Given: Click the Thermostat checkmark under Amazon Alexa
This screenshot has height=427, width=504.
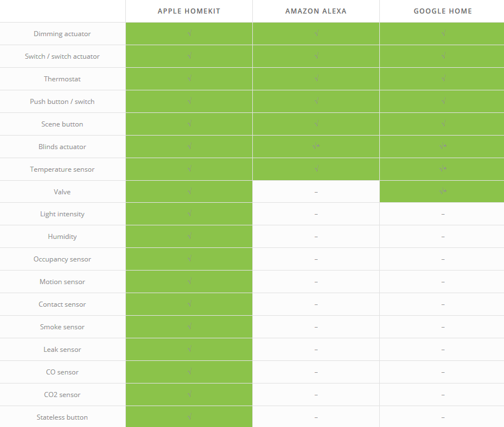Looking at the screenshot, I should click(x=316, y=79).
